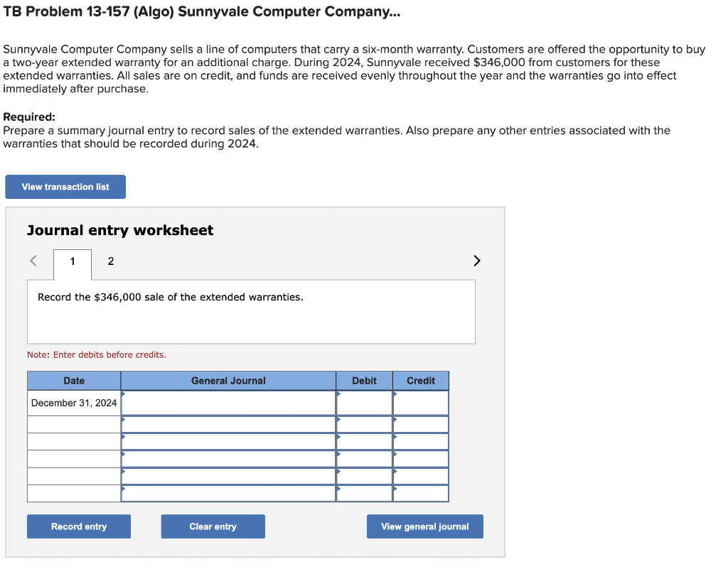Click the Clear entry button
Viewport: 728px width, 574px height.
pyautogui.click(x=213, y=526)
